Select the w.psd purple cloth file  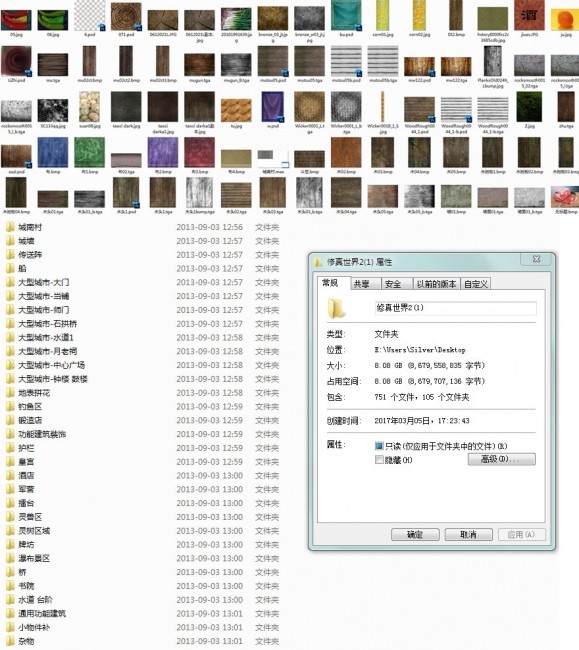[273, 107]
